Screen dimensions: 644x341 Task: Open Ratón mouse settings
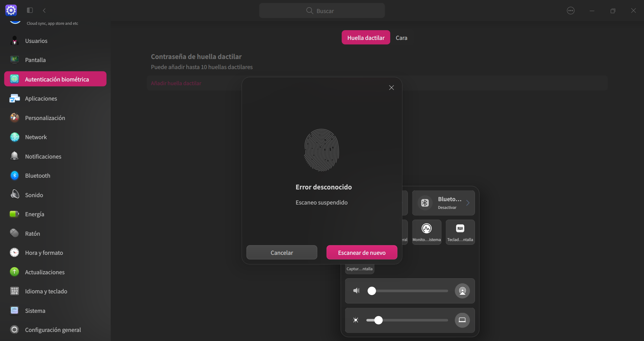tap(55, 234)
